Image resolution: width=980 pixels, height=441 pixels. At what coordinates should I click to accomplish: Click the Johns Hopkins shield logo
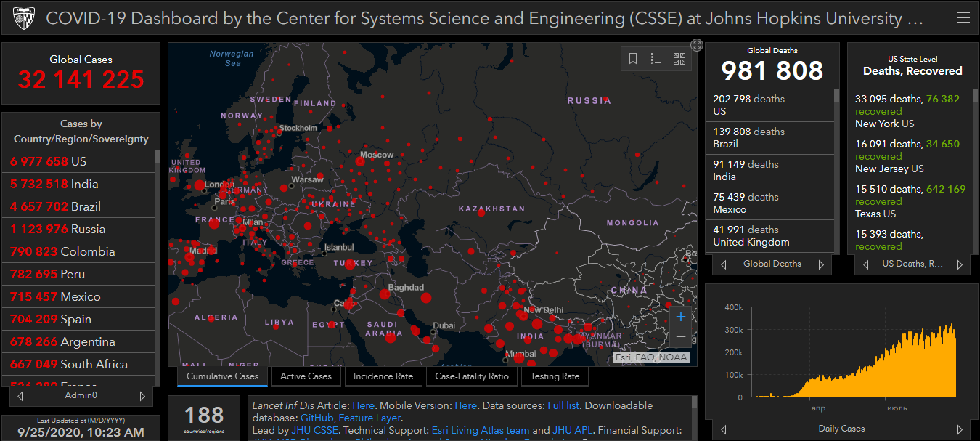tap(23, 17)
